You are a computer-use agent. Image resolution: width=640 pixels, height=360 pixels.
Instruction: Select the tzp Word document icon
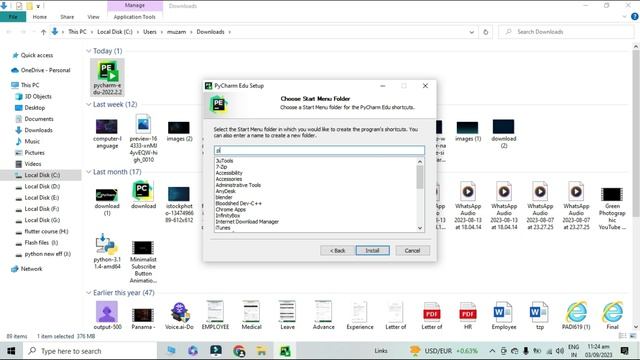[540, 312]
